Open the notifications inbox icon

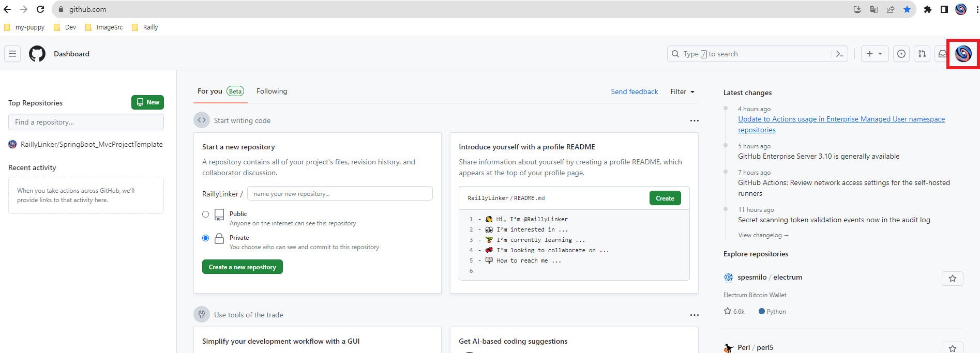tap(942, 54)
